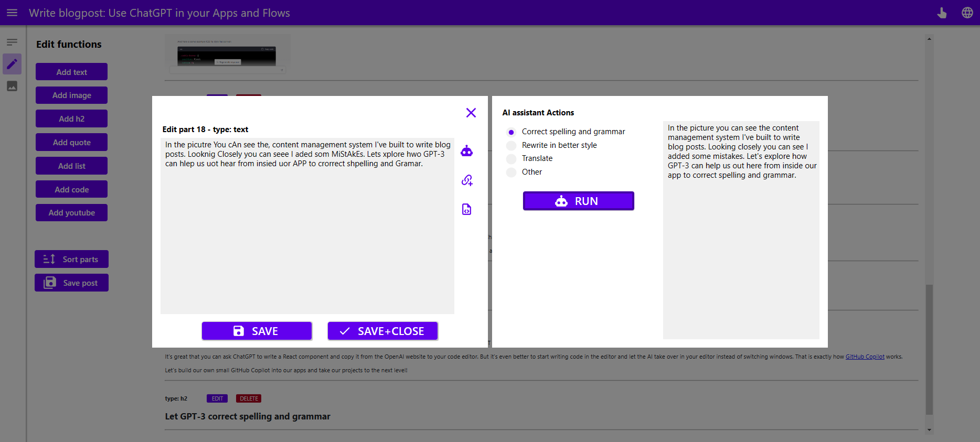
Task: Click the Sort parts button
Action: tap(71, 259)
